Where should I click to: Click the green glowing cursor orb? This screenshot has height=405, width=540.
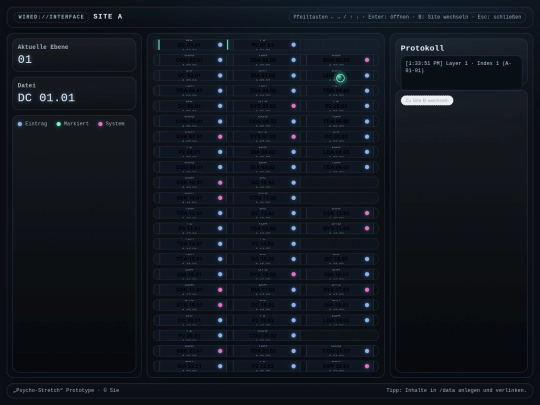pos(340,78)
